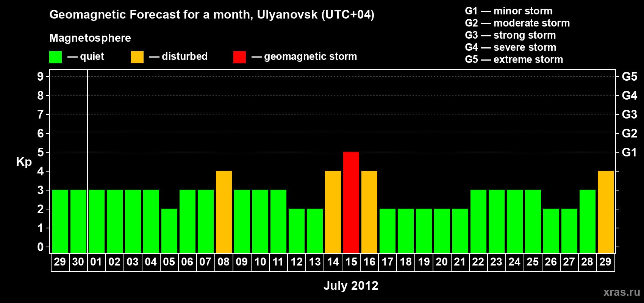Click the date label 08 on the axis
The height and width of the screenshot is (303, 644).
tap(224, 262)
